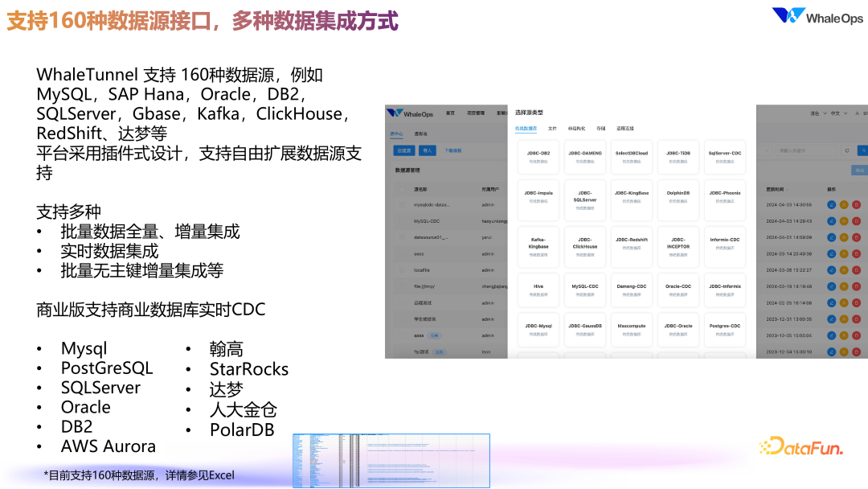Check the box for 远程测试 row
Image resolution: width=868 pixels, height=489 pixels.
[x=402, y=303]
